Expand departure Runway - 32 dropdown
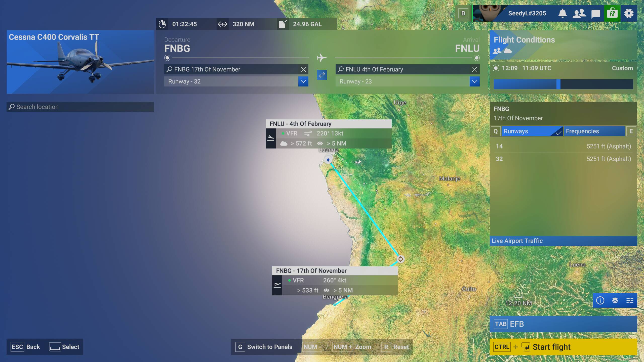Screen dimensions: 644x362 [303, 81]
